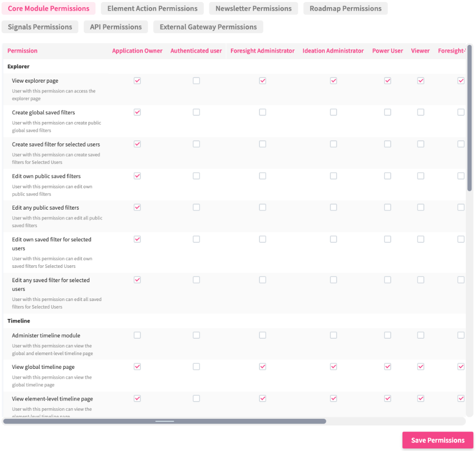476x451 pixels.
Task: Click the vertical scrollbar of permissions table
Action: pos(469,117)
